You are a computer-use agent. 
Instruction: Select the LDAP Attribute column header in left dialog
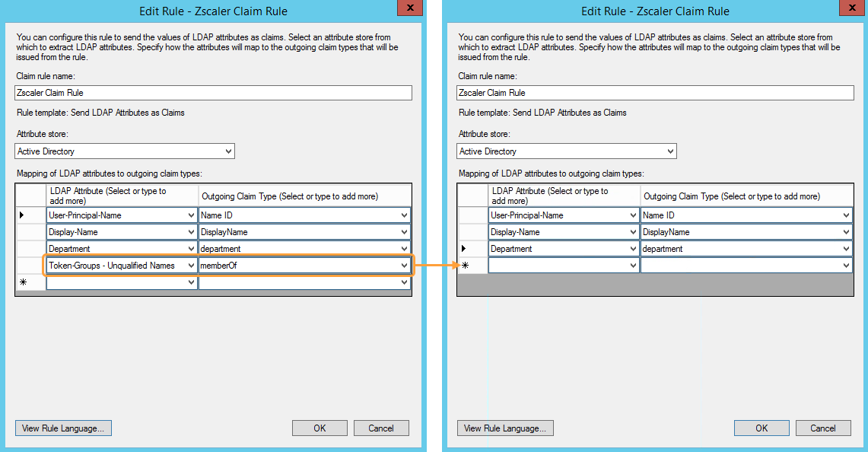click(120, 194)
